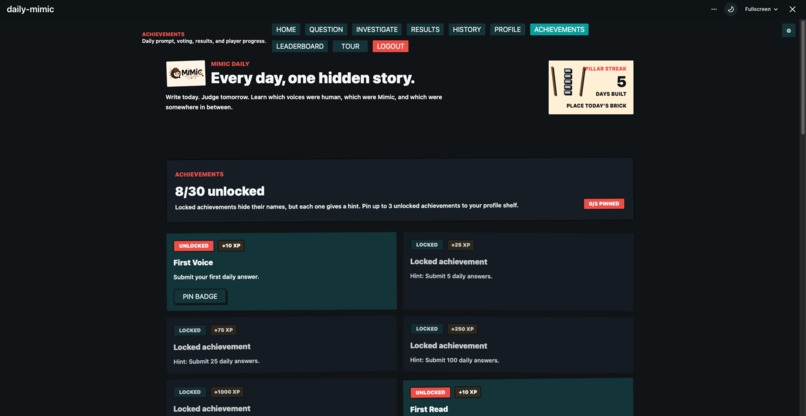Screen dimensions: 806x416
Task: Click the First Voice achievement title
Action: pyautogui.click(x=193, y=263)
